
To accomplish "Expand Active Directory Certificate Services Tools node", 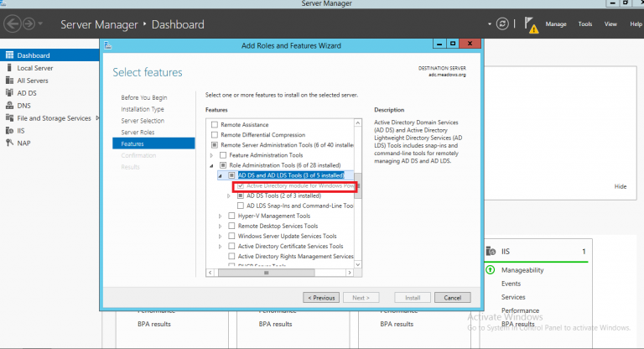I will [x=221, y=247].
